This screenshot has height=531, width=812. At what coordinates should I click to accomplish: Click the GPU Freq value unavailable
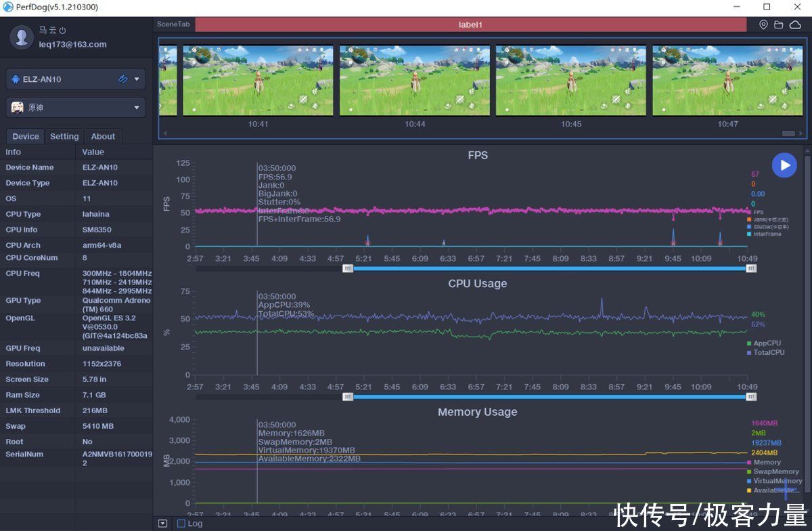point(104,348)
